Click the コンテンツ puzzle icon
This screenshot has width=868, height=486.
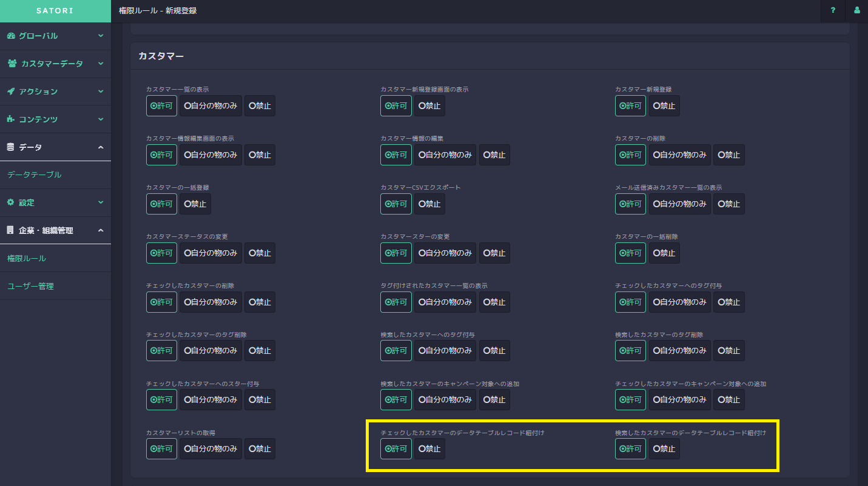11,119
